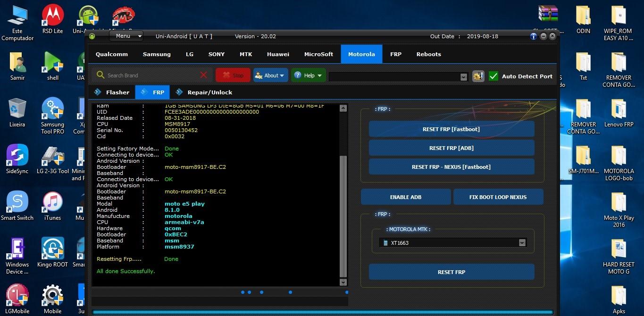This screenshot has height=316, width=644.
Task: Open RSD Lite desktop shortcut
Action: [52, 19]
